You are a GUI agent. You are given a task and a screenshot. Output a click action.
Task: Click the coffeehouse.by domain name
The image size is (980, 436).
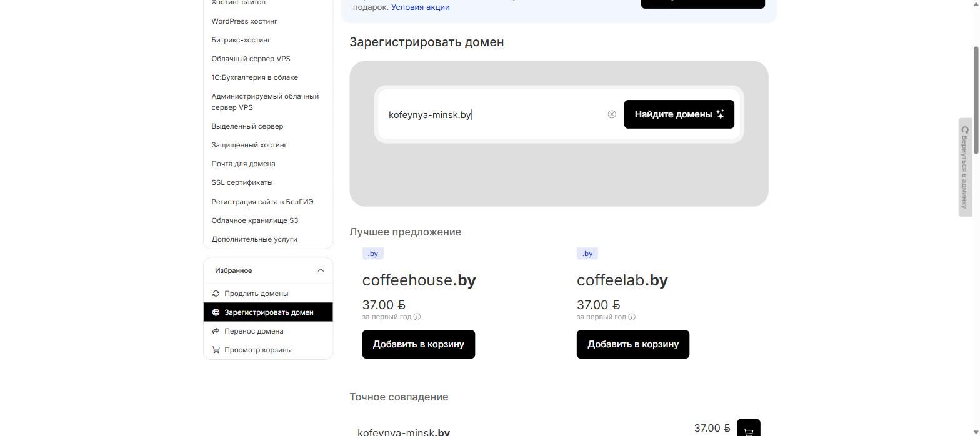[x=419, y=280]
